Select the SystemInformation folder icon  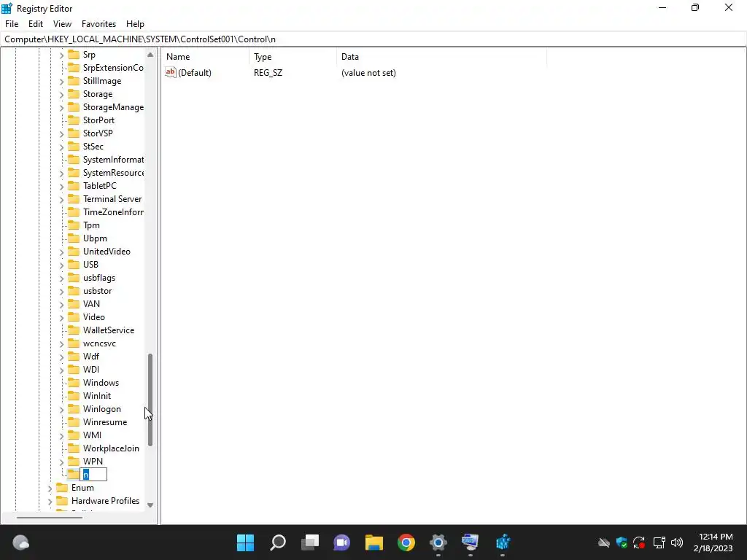click(x=74, y=160)
